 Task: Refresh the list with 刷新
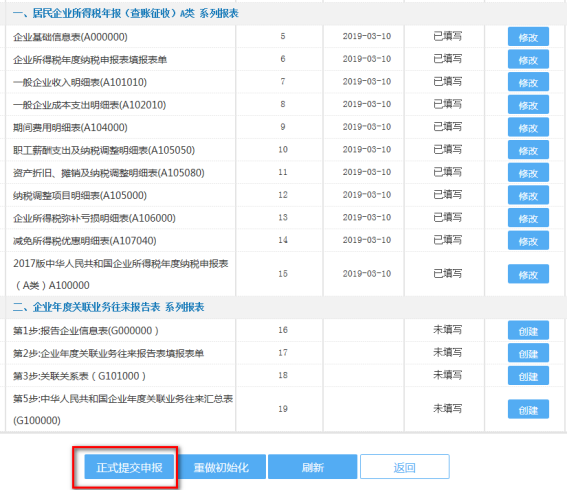(x=313, y=467)
